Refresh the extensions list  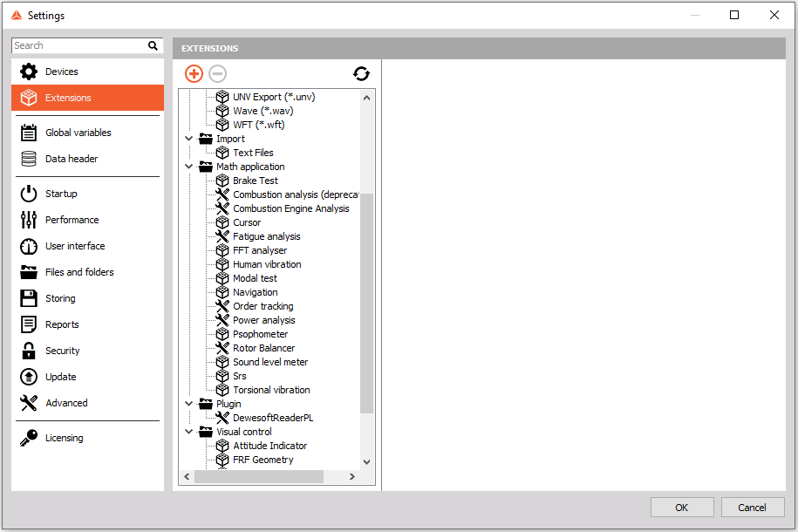(x=362, y=74)
